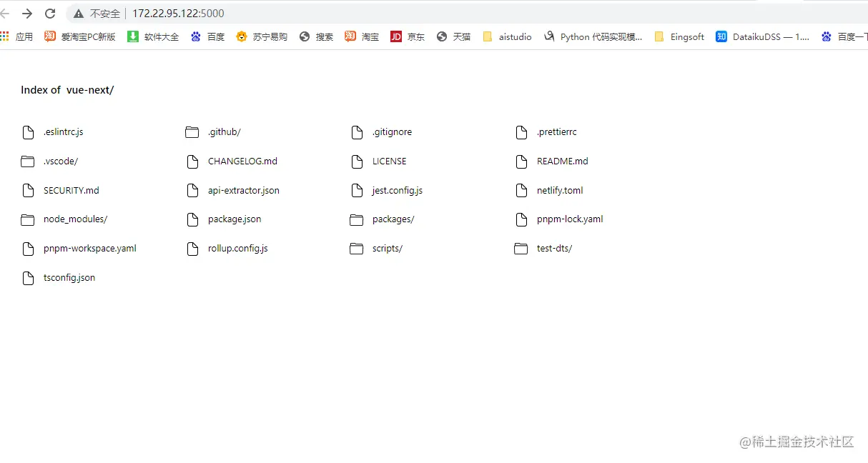This screenshot has height=463, width=868.
Task: Open the Eingsoft bookmark folder
Action: click(679, 36)
